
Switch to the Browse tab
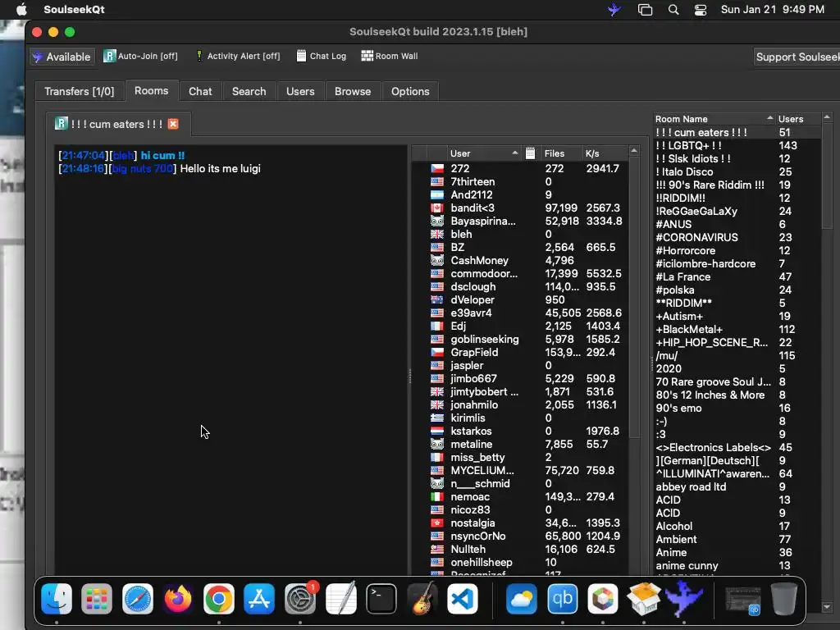tap(353, 91)
